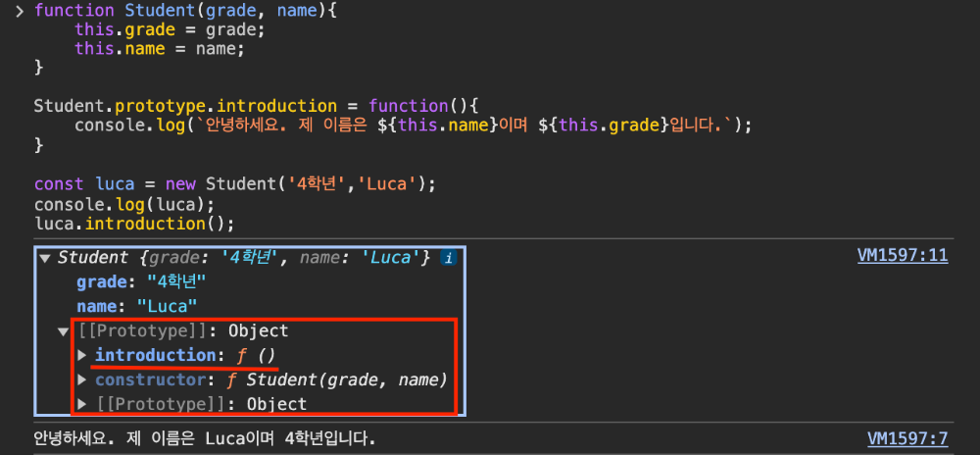Click the 'console.log(luca);' code line

[124, 204]
